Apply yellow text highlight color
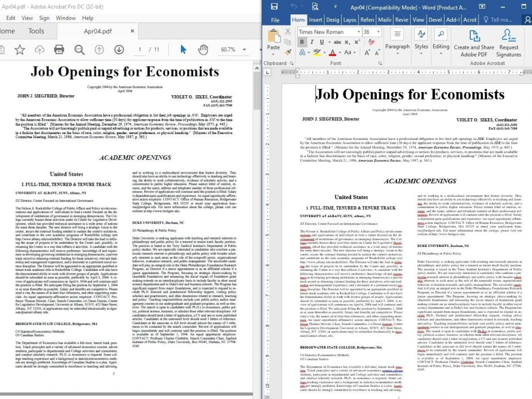The height and width of the screenshot is (399, 532). coord(317,52)
